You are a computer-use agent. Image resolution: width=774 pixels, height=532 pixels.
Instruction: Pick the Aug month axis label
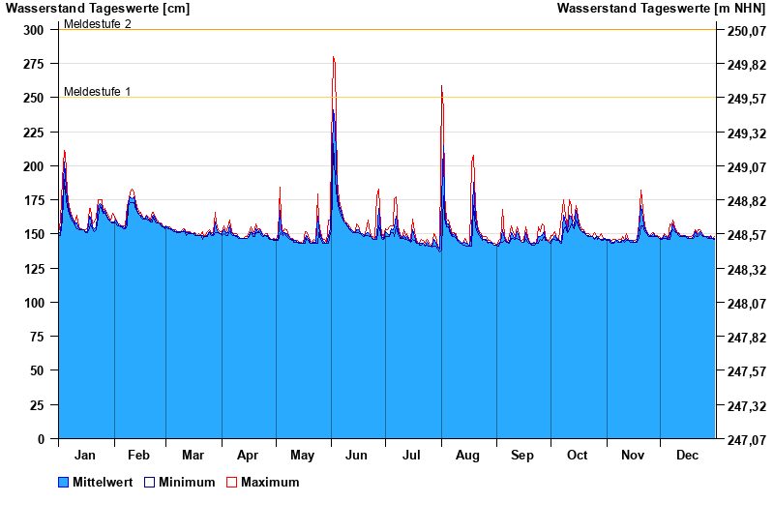(x=467, y=455)
